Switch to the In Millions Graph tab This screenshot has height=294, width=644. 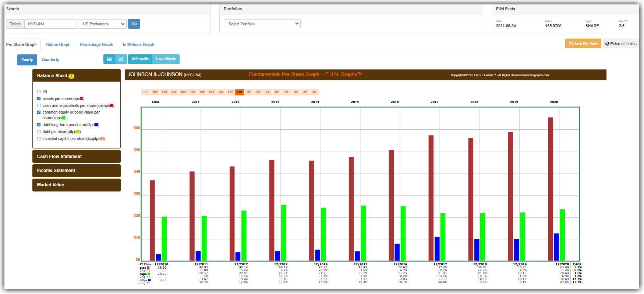[x=138, y=44]
